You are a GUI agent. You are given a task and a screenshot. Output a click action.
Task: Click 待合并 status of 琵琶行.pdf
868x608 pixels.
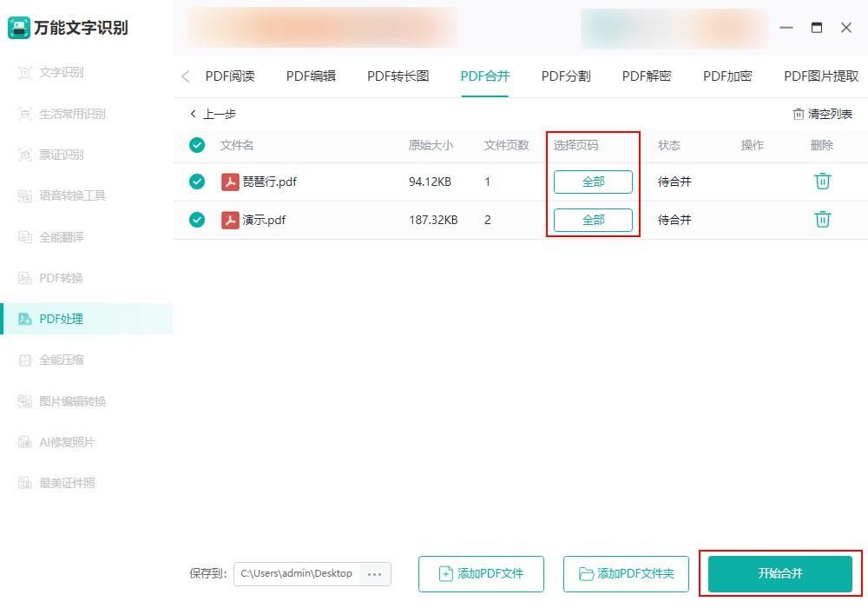[x=674, y=182]
